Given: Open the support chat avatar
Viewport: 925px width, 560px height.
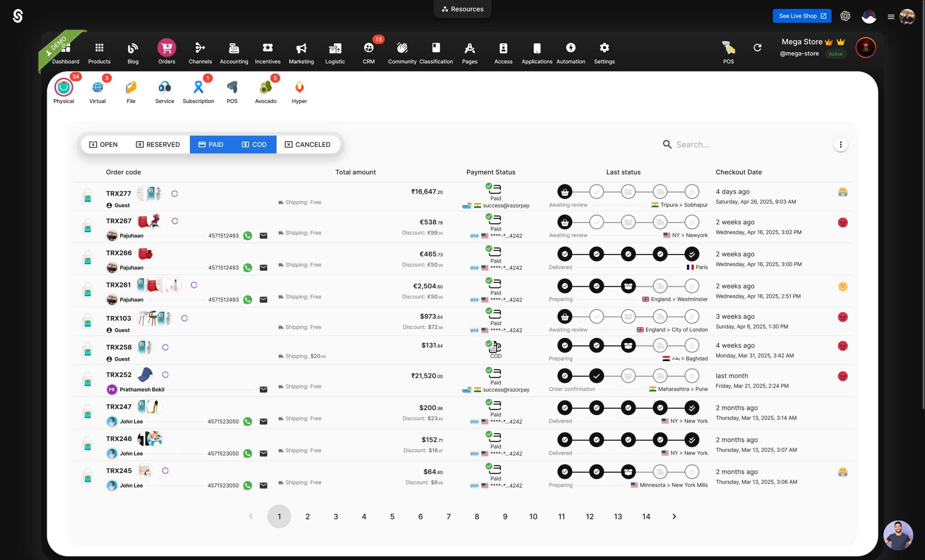Looking at the screenshot, I should tap(898, 535).
